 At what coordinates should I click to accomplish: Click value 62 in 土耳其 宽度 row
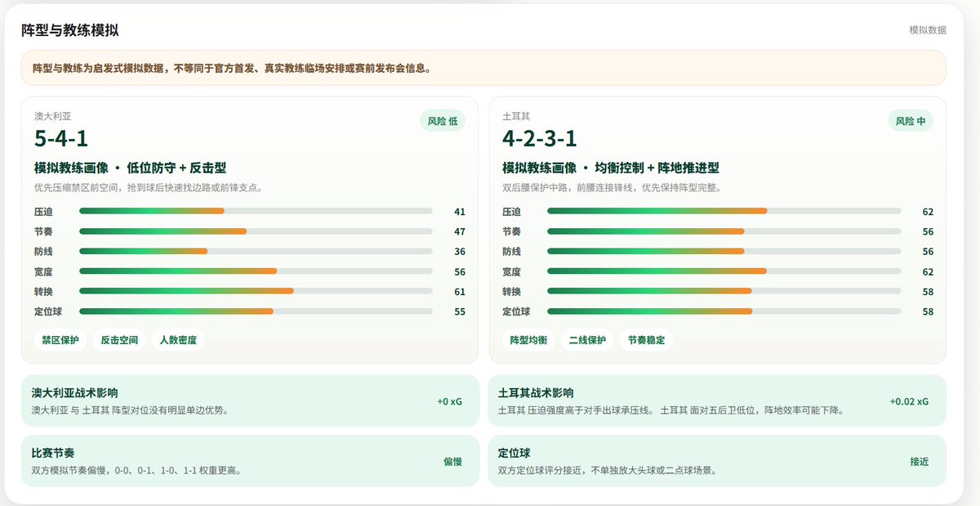928,271
